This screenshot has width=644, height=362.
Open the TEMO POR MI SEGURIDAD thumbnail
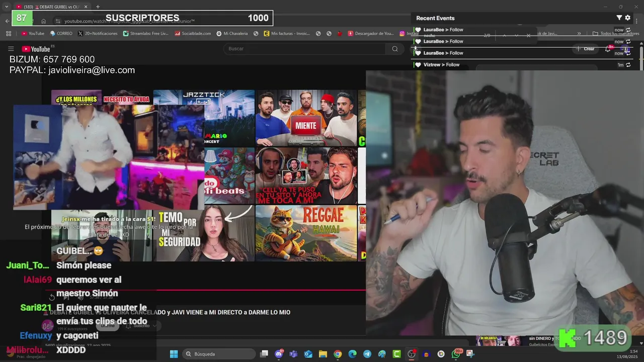204,233
